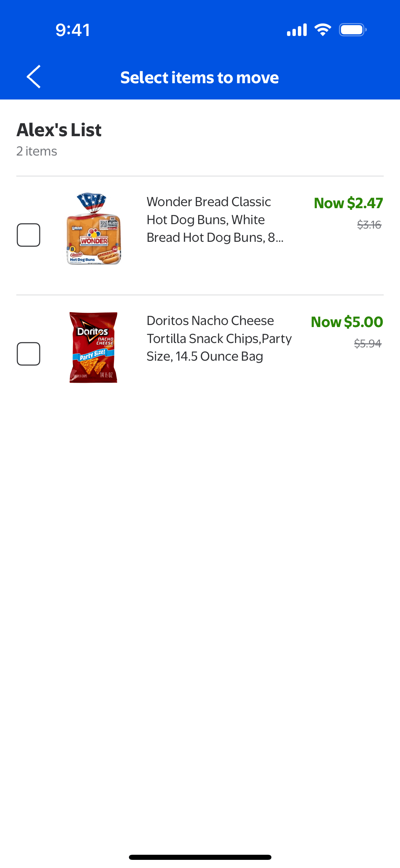This screenshot has height=868, width=400.
Task: Click the battery indicator icon
Action: (x=353, y=30)
